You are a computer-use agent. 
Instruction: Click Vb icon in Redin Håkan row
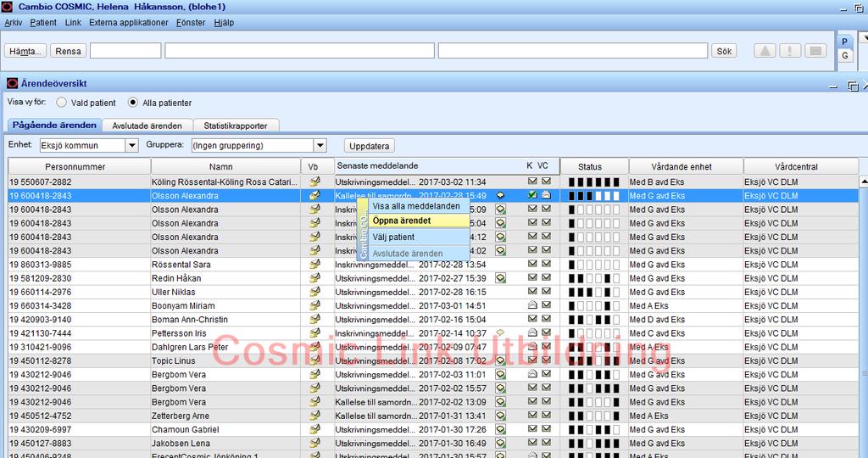tap(314, 278)
